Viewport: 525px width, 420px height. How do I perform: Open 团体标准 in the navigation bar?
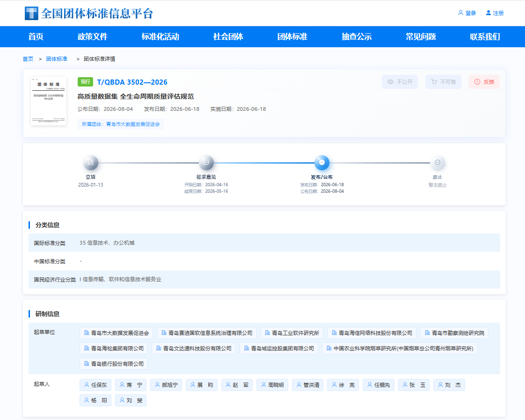[x=292, y=36]
